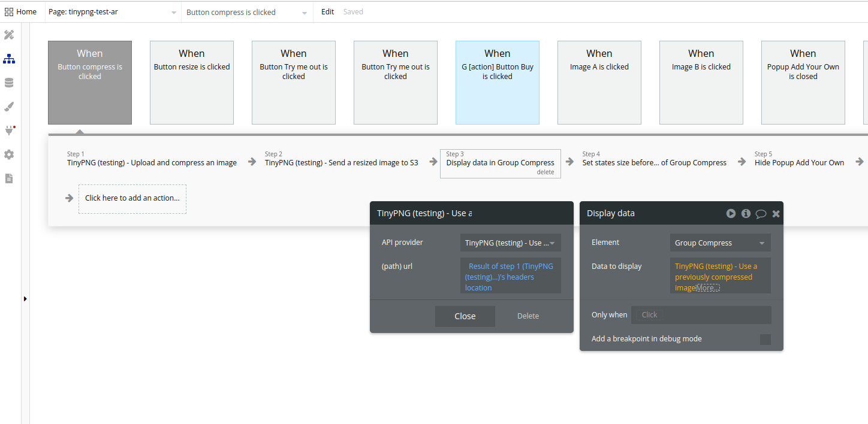868x424 pixels.
Task: Open the Plugins tab plug icon
Action: [x=9, y=131]
